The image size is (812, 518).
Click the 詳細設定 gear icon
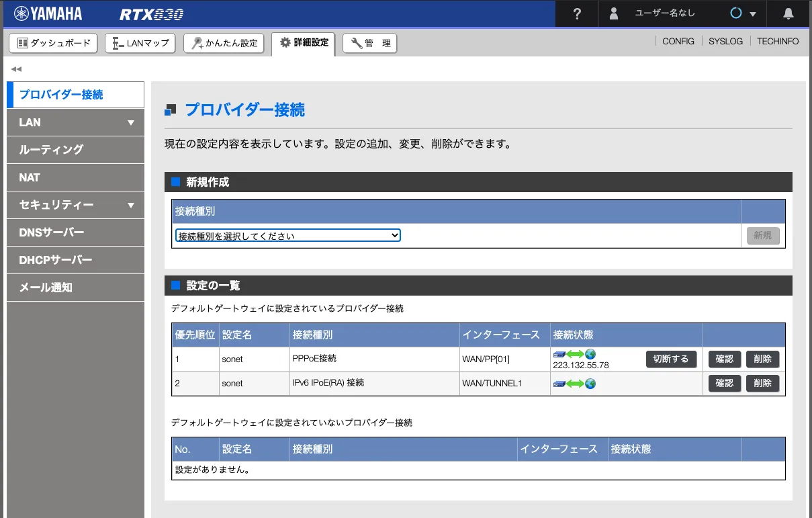tap(285, 42)
